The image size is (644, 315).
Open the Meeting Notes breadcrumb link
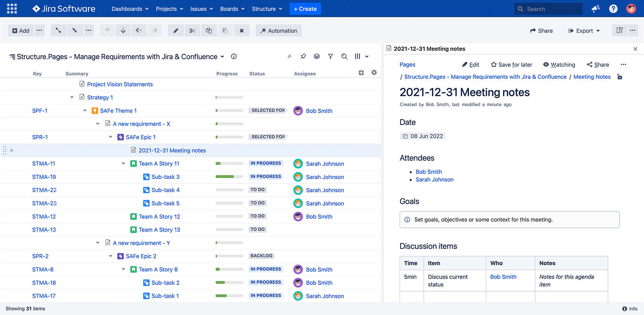point(592,77)
